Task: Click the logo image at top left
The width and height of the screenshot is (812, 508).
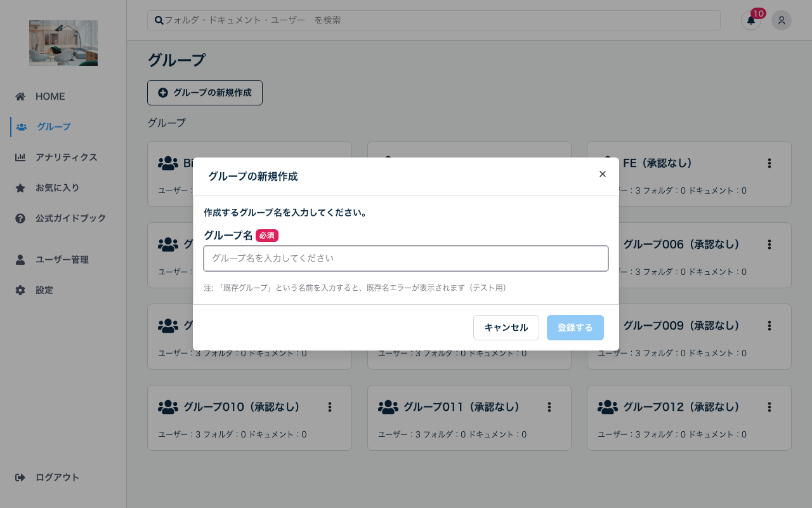Action: [x=63, y=43]
